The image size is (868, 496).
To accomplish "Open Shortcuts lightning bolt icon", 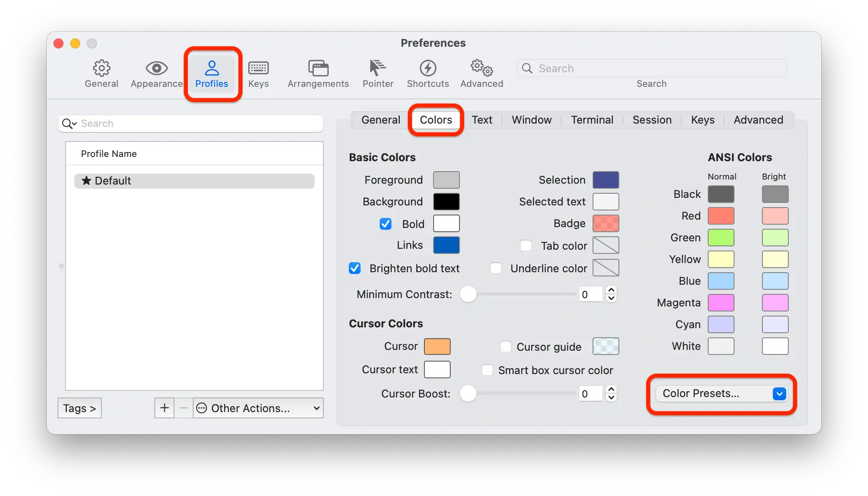I will click(x=428, y=68).
